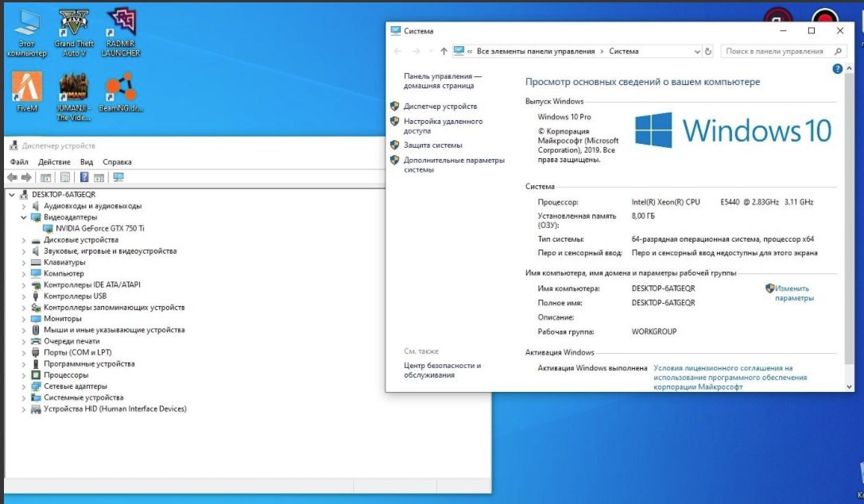Click Все элементы панели управления breadcrumb

pos(536,51)
